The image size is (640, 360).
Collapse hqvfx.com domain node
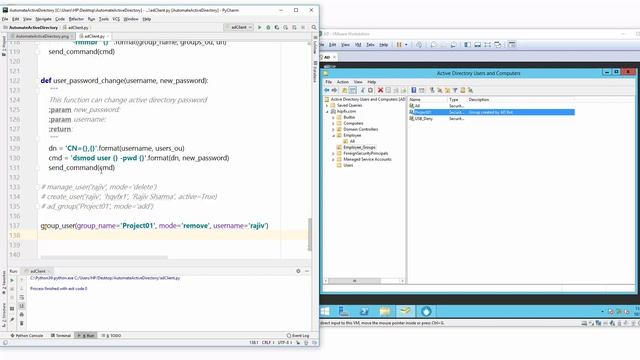coord(327,111)
